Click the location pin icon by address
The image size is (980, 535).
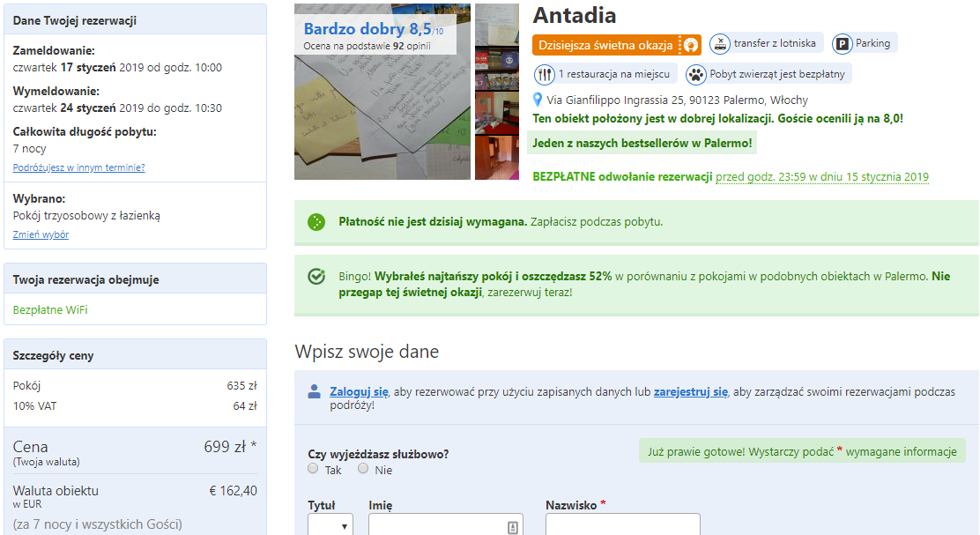[x=538, y=100]
